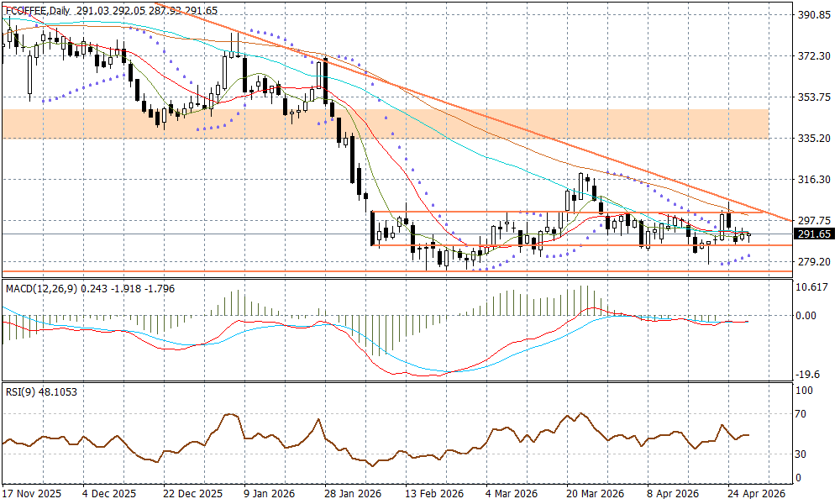Click the MACD(12,26,9) indicator label
Viewport: 840px width, 504px height.
tap(39, 289)
